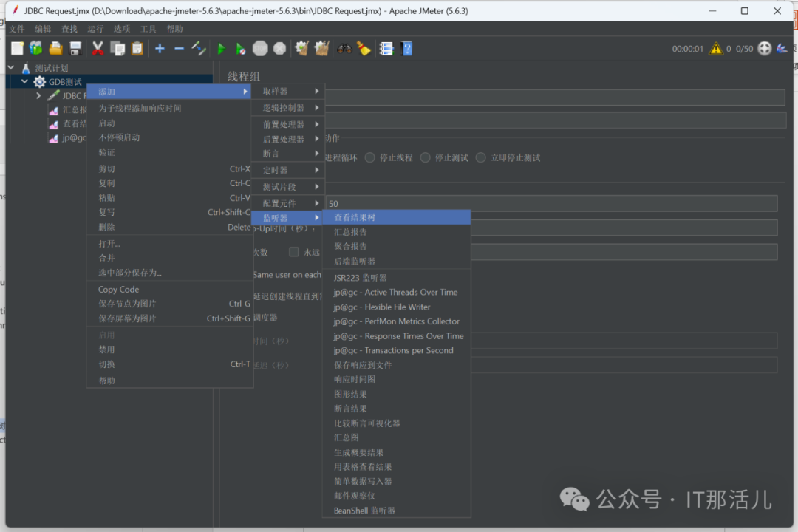
Task: Click the Open file folder icon
Action: [x=55, y=48]
